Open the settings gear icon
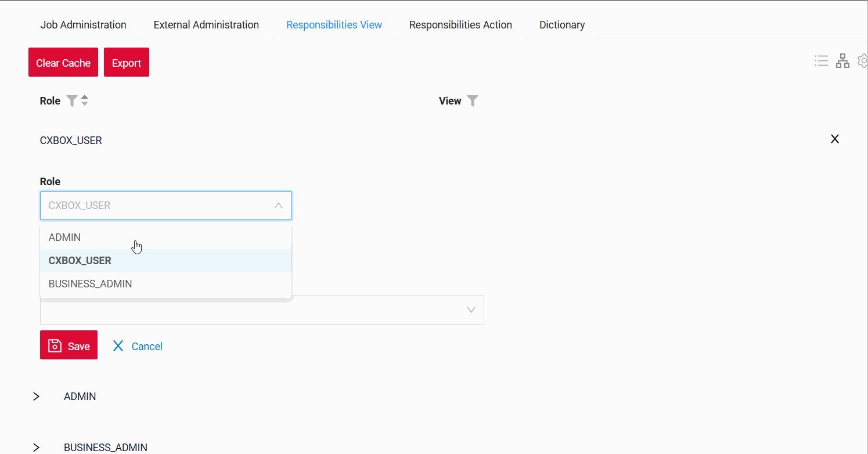Viewport: 868px width, 454px height. coord(863,61)
